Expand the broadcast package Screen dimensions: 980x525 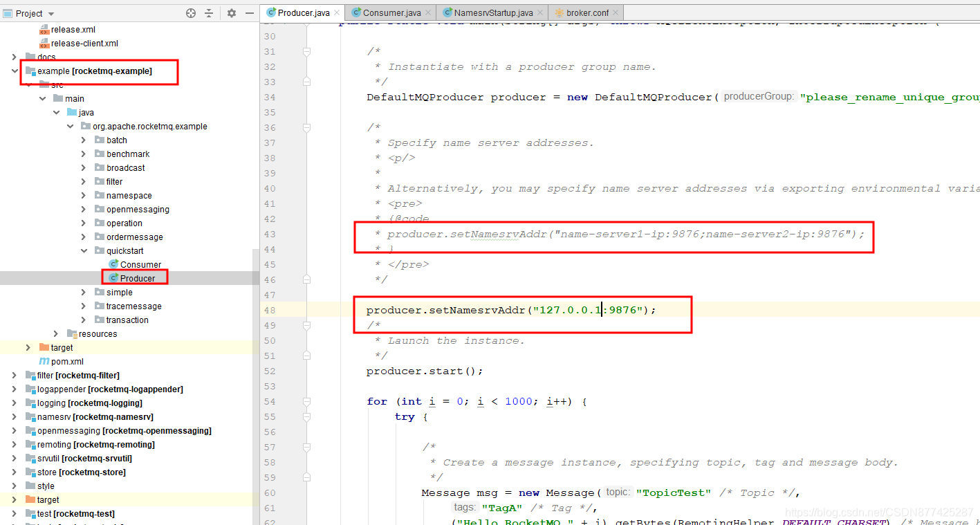(84, 167)
